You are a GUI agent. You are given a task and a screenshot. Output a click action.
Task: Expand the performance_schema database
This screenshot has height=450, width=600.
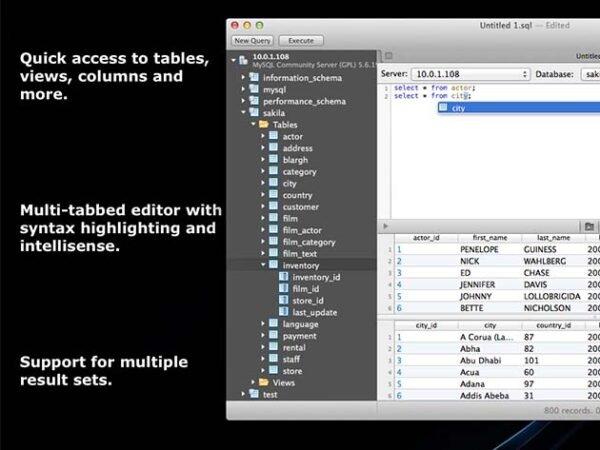[x=243, y=101]
